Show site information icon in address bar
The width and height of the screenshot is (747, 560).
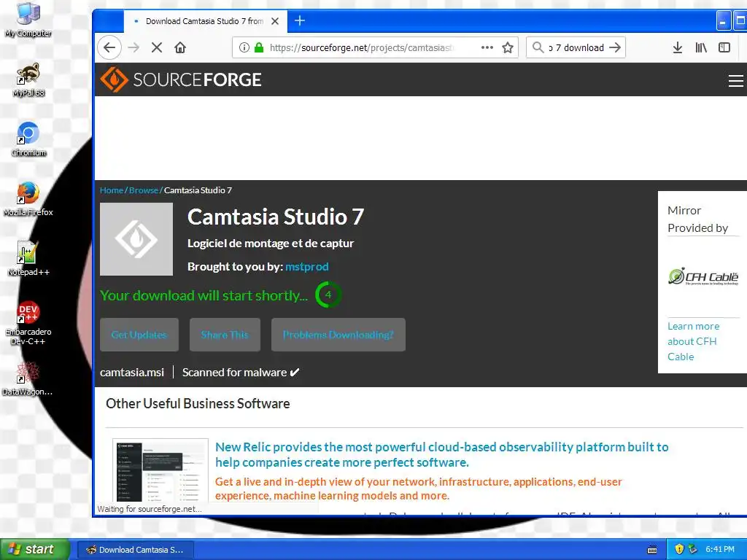coord(244,47)
